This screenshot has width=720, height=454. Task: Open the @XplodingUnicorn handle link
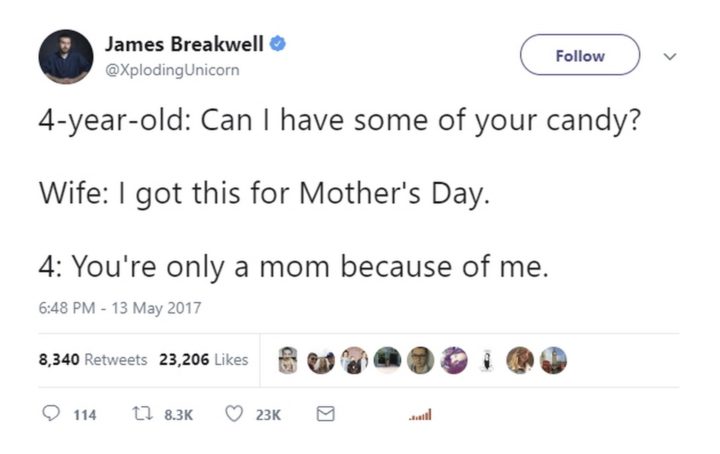[172, 70]
